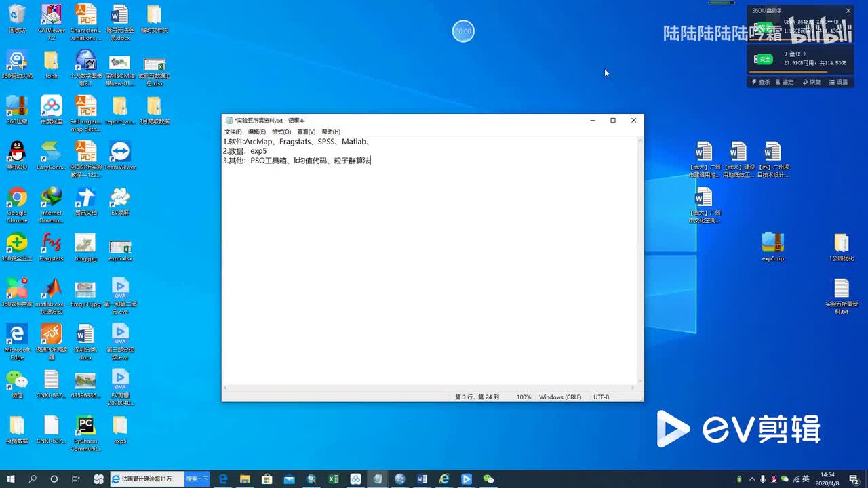Select the Google Chrome desktop icon
The height and width of the screenshot is (488, 868).
click(x=17, y=205)
